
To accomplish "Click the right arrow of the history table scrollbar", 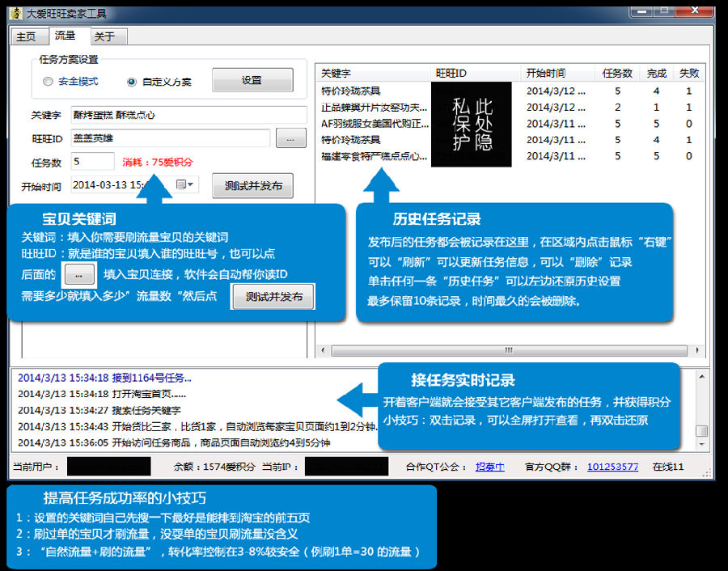I will [x=700, y=350].
